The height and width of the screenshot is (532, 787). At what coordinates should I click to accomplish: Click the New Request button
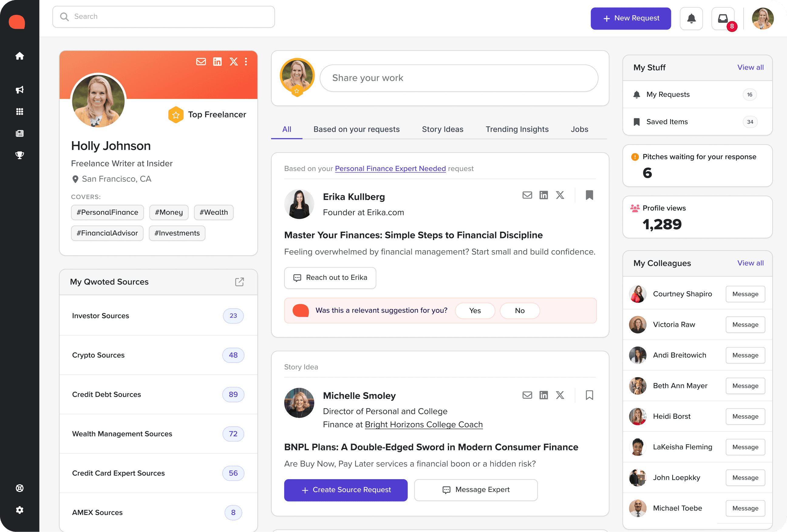(631, 18)
